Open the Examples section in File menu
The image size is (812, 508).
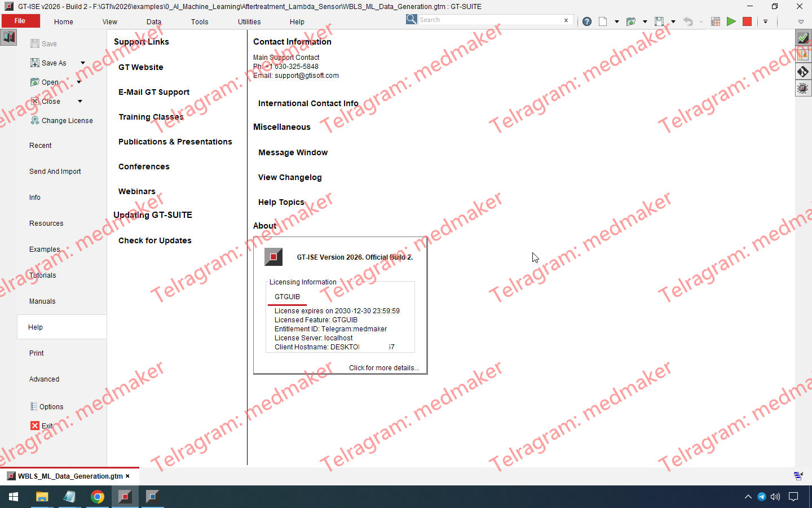45,249
